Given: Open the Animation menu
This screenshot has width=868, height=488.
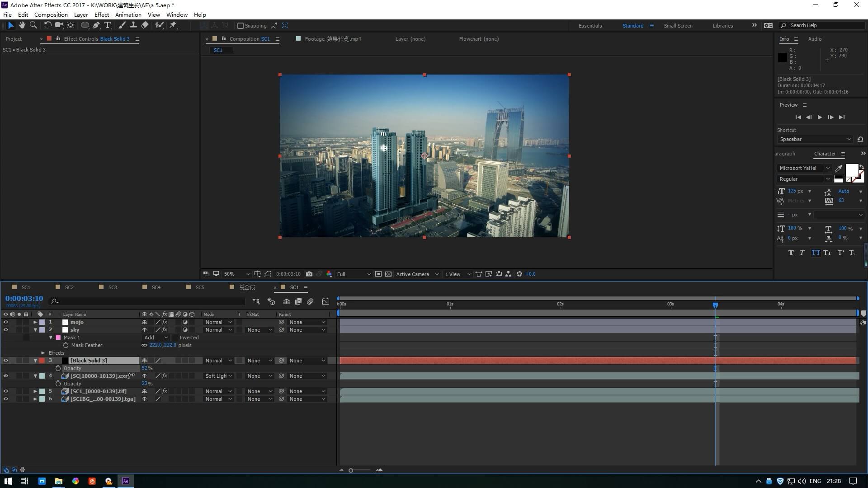Looking at the screenshot, I should [128, 14].
